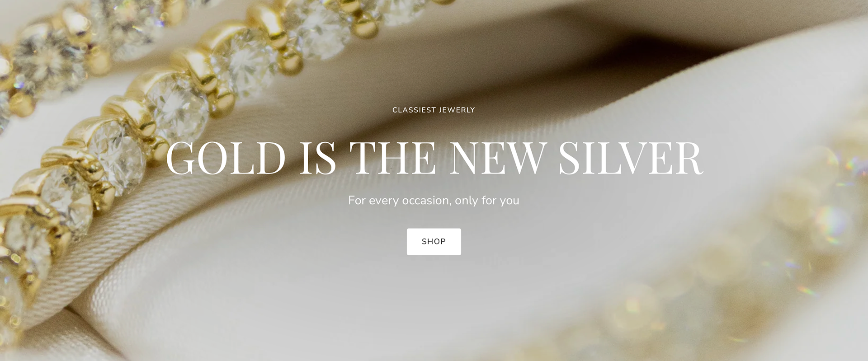Click the word THE in the headline
This screenshot has width=868, height=361.
click(x=392, y=158)
